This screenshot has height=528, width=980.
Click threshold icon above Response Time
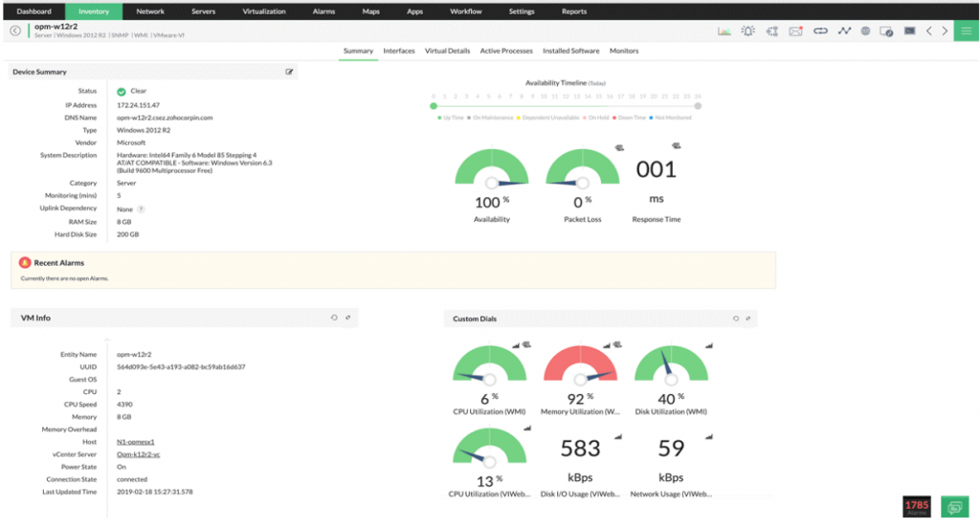coord(677,145)
